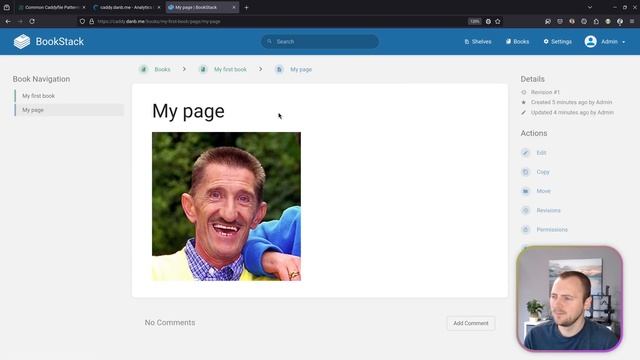
Task: Click the Edit action label
Action: point(541,153)
